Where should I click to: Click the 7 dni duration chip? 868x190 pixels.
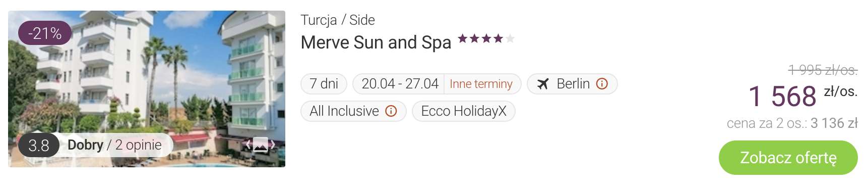324,84
